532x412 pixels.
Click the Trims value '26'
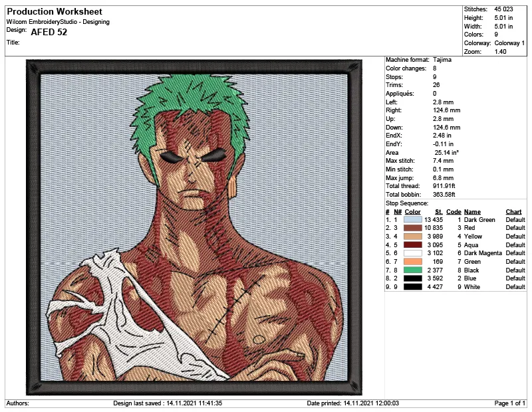click(436, 85)
